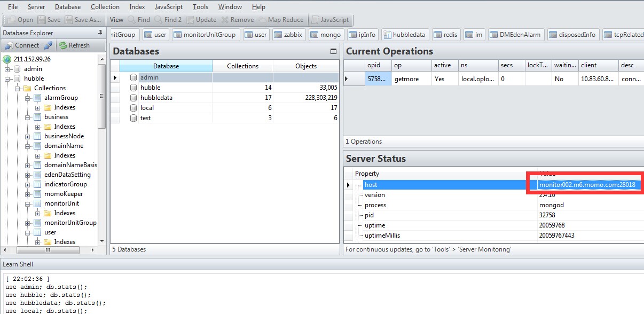Refresh the Database Explorer tree

tap(74, 45)
